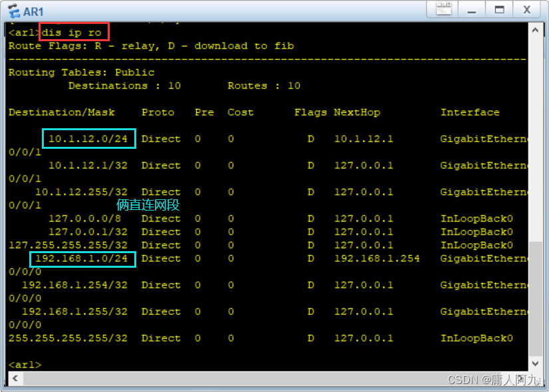This screenshot has width=549, height=392.
Task: Click destination 127.0.0.0/8
Action: (84, 219)
